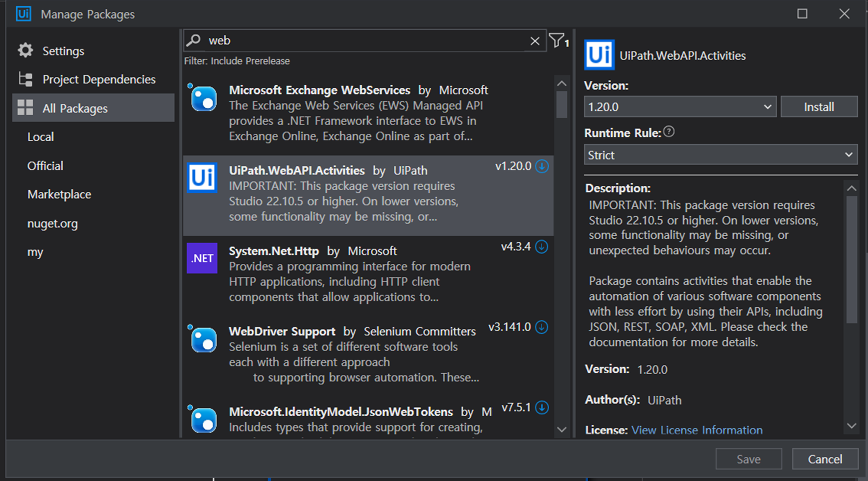The image size is (868, 481).
Task: Click the Microsoft Exchange WebServices package icon
Action: [x=202, y=98]
